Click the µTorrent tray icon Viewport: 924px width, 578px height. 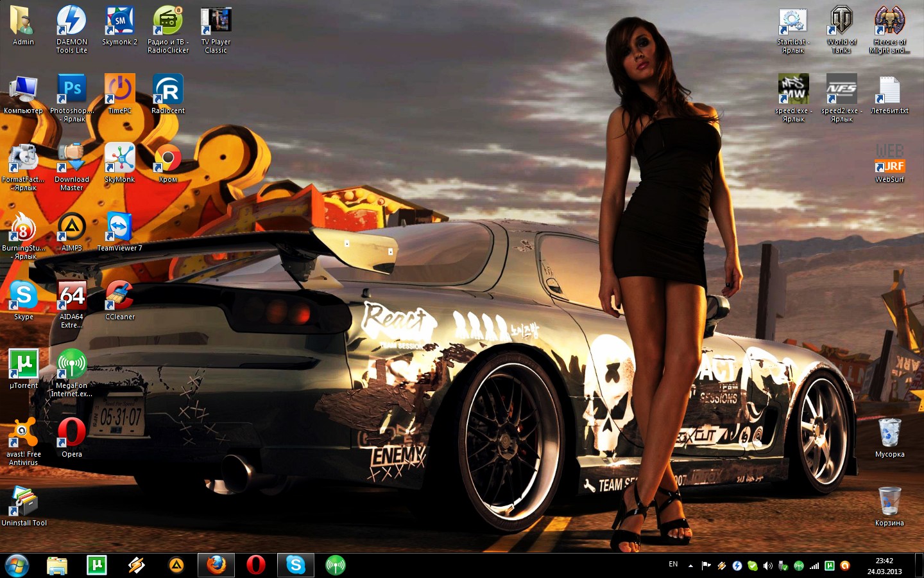point(830,566)
